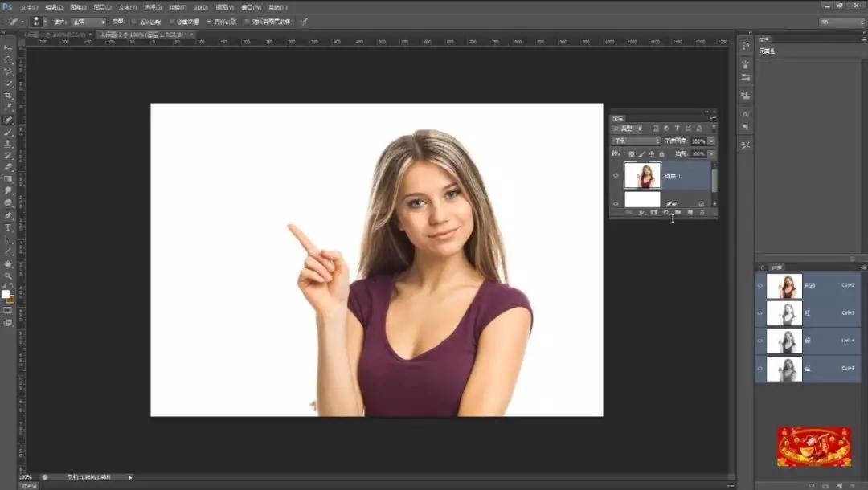This screenshot has height=490, width=868.
Task: Toggle Blue channel visibility eye
Action: (x=760, y=369)
